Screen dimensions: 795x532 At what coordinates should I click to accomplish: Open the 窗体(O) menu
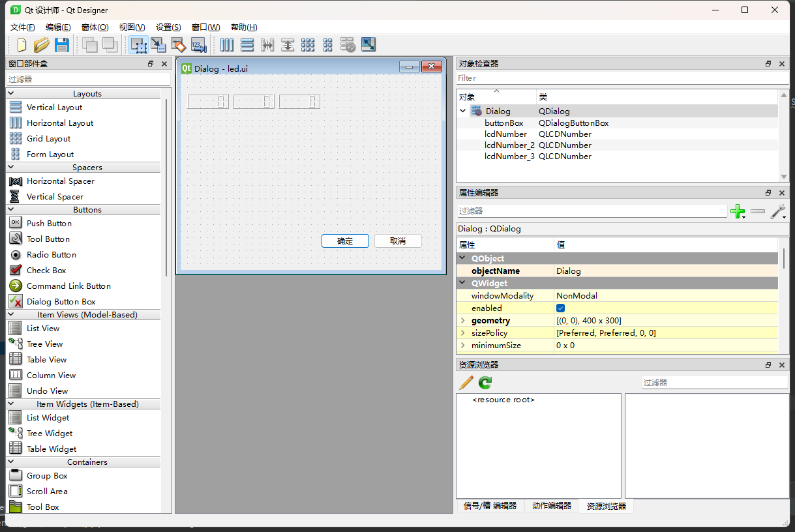tap(95, 27)
